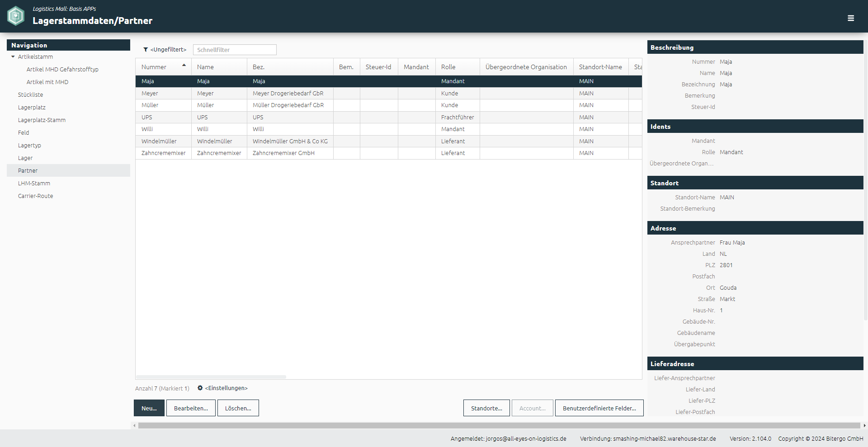The width and height of the screenshot is (868, 447).
Task: Sort by the Steuer-Id column header
Action: tap(379, 67)
